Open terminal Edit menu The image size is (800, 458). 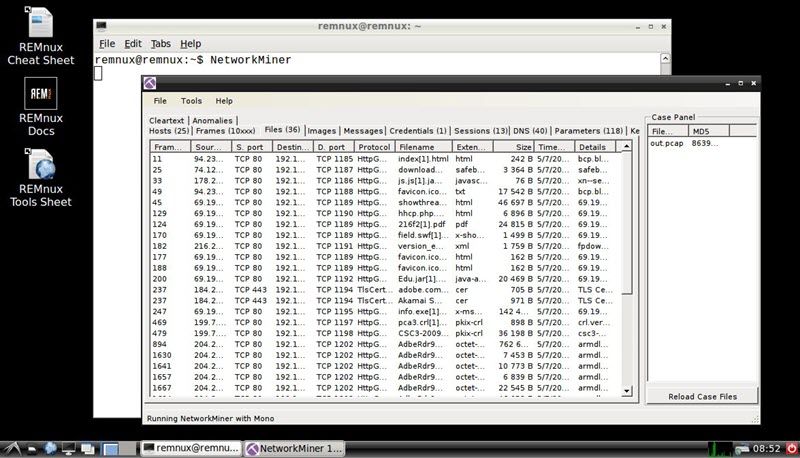coord(133,44)
